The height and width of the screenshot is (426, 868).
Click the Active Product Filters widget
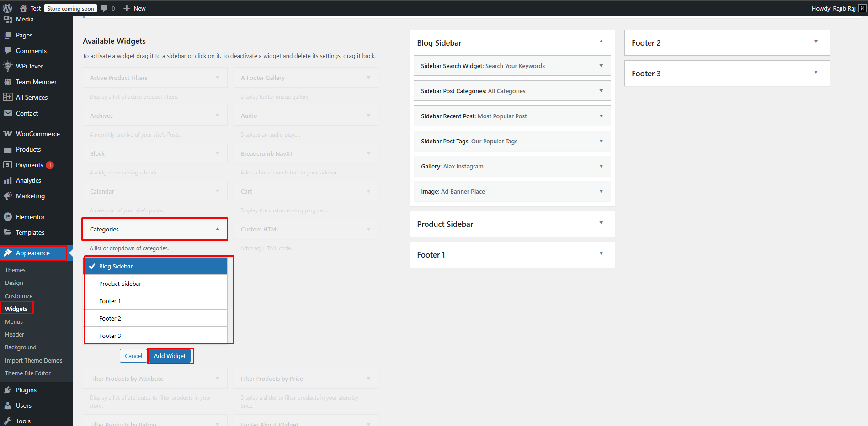point(155,78)
